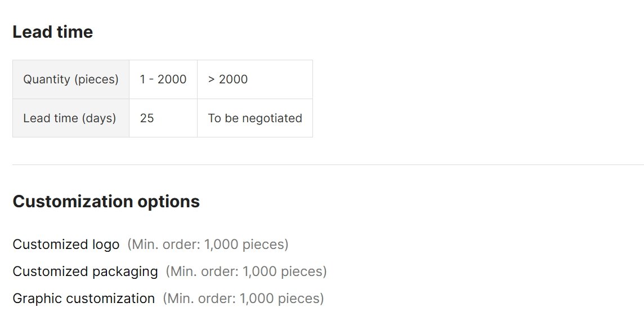This screenshot has height=316, width=644.
Task: Click the > 2000 quantity cell
Action: pyautogui.click(x=255, y=79)
